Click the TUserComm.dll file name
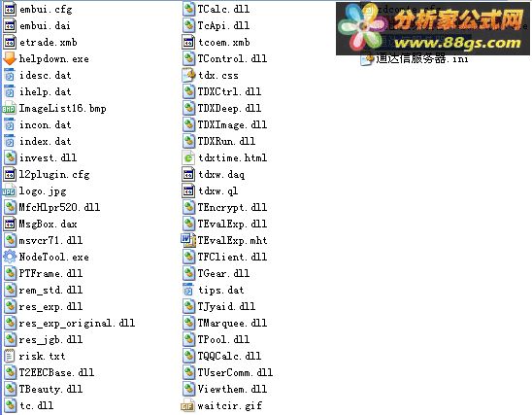Image resolution: width=532 pixels, height=415 pixels. click(x=235, y=372)
